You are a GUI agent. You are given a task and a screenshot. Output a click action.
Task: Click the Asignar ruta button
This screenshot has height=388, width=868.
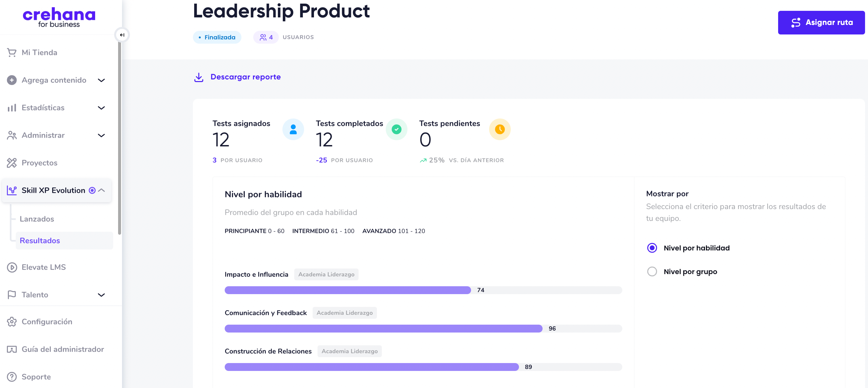pyautogui.click(x=821, y=23)
